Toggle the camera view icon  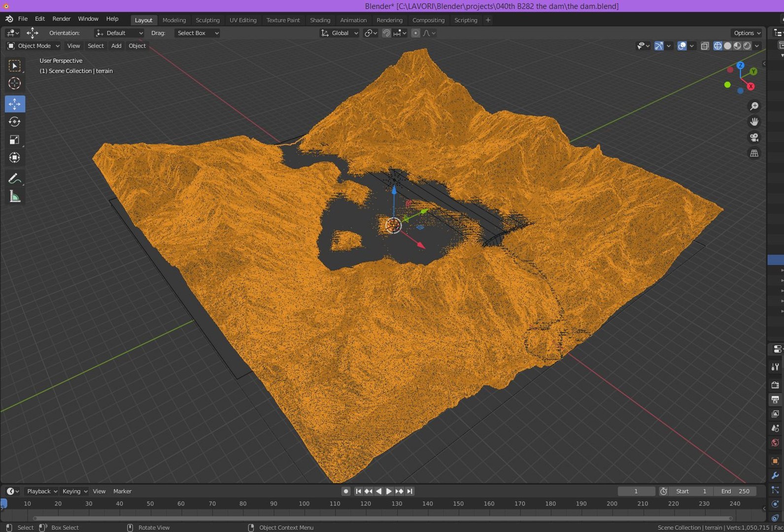(754, 137)
